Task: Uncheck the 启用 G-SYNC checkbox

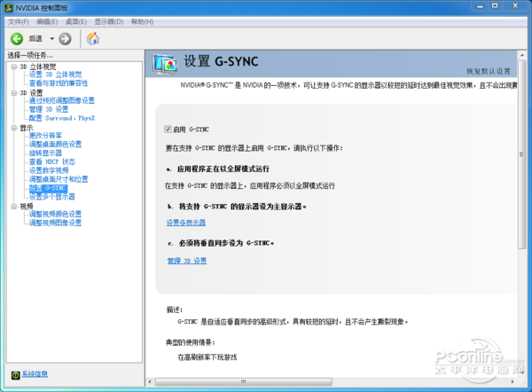Action: tap(168, 129)
